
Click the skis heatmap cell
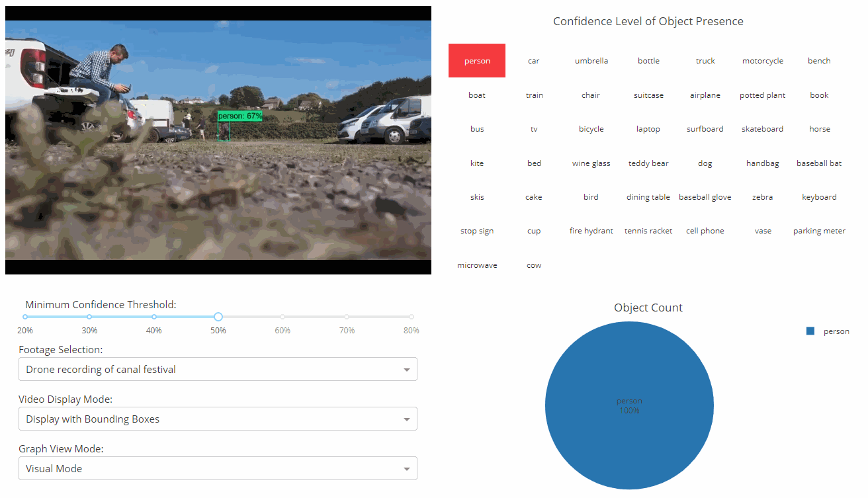point(477,197)
